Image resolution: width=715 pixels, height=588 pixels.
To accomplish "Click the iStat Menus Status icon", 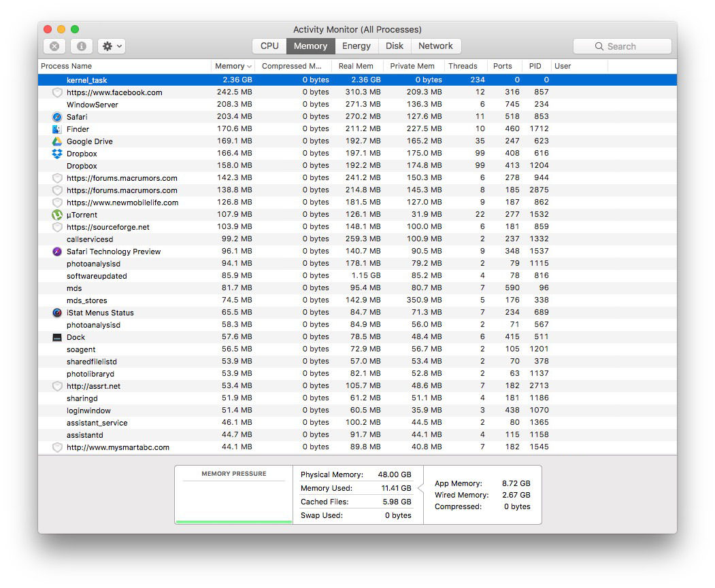I will pyautogui.click(x=57, y=313).
